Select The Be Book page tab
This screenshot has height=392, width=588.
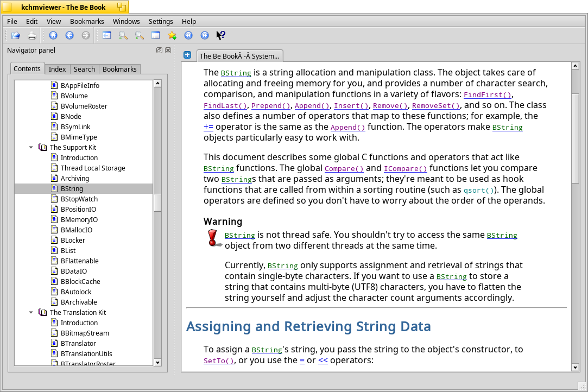pyautogui.click(x=239, y=56)
